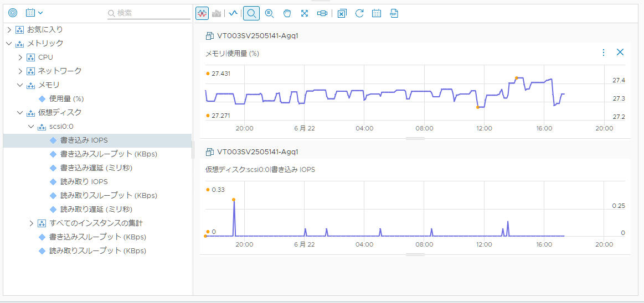Image resolution: width=644 pixels, height=303 pixels.
Task: Click the メモリ|使用量 (%) chart title
Action: pyautogui.click(x=232, y=53)
